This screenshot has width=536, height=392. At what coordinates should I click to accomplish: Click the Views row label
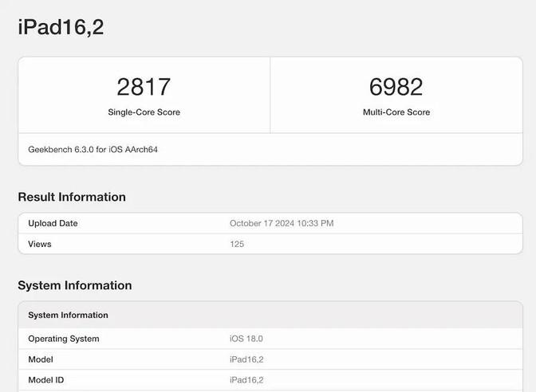coord(40,244)
